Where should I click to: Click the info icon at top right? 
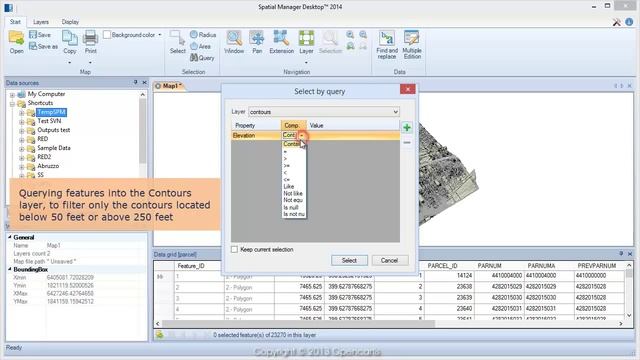tap(629, 22)
